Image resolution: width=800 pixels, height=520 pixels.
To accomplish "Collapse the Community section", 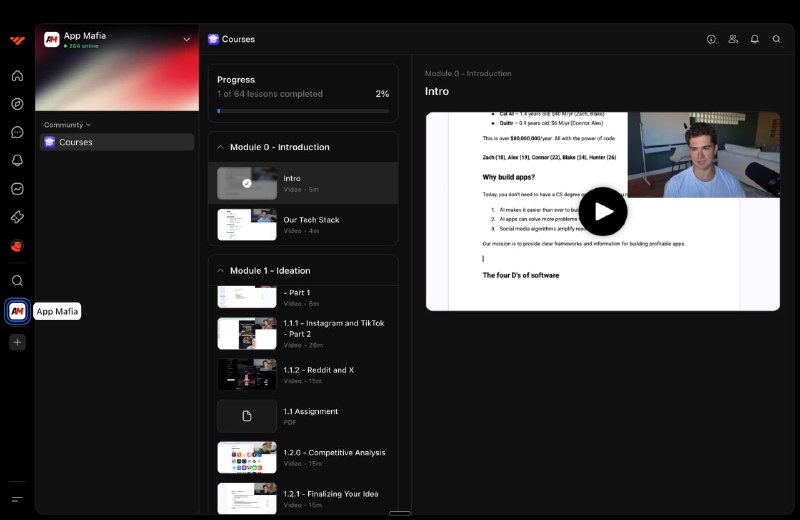I will [67, 125].
